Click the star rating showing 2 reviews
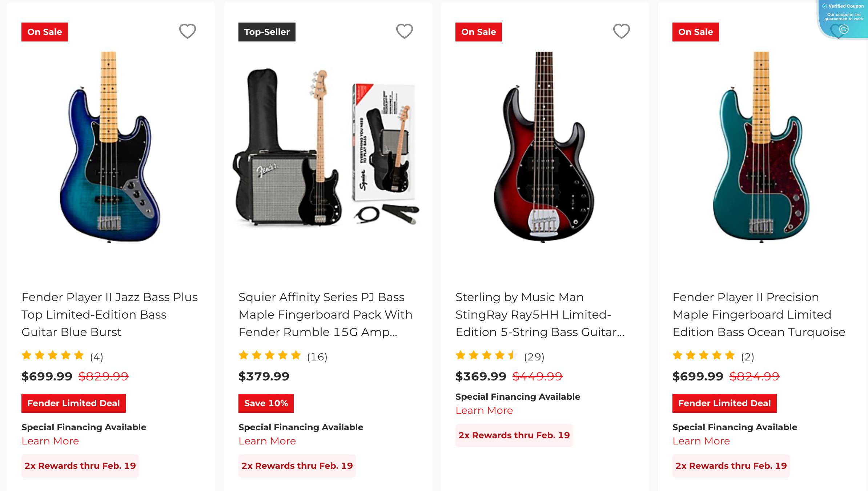 coord(704,355)
